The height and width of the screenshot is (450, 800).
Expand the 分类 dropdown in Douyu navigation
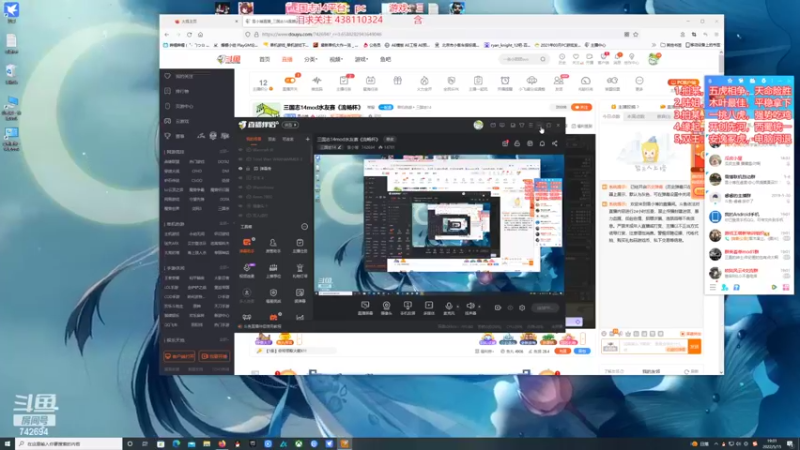(x=311, y=59)
